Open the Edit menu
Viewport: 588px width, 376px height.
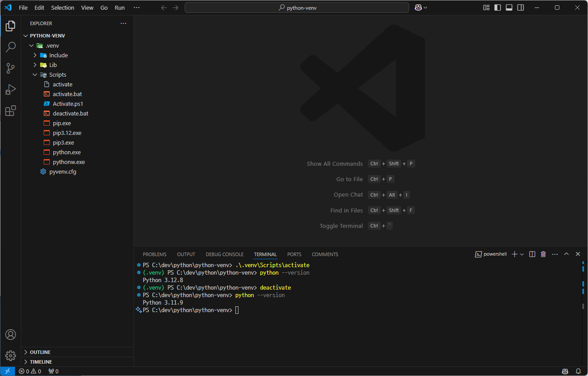tap(39, 7)
